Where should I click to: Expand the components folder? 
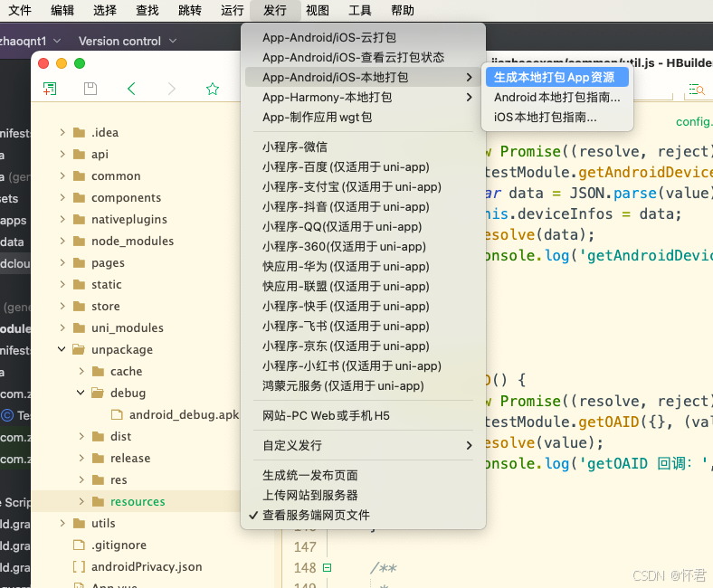[x=62, y=197]
